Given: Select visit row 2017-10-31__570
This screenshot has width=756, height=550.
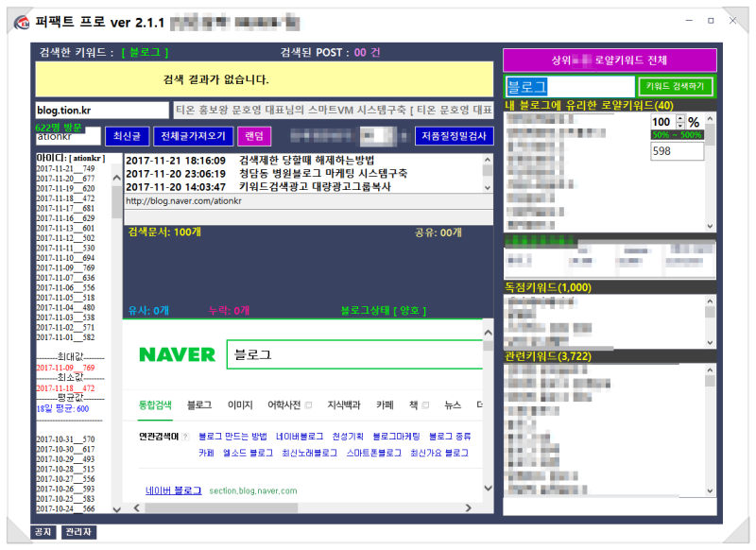Looking at the screenshot, I should click(65, 439).
